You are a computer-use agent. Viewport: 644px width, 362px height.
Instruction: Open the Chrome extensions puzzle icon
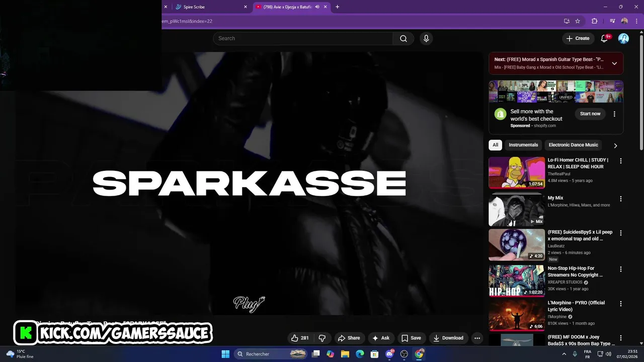[594, 21]
